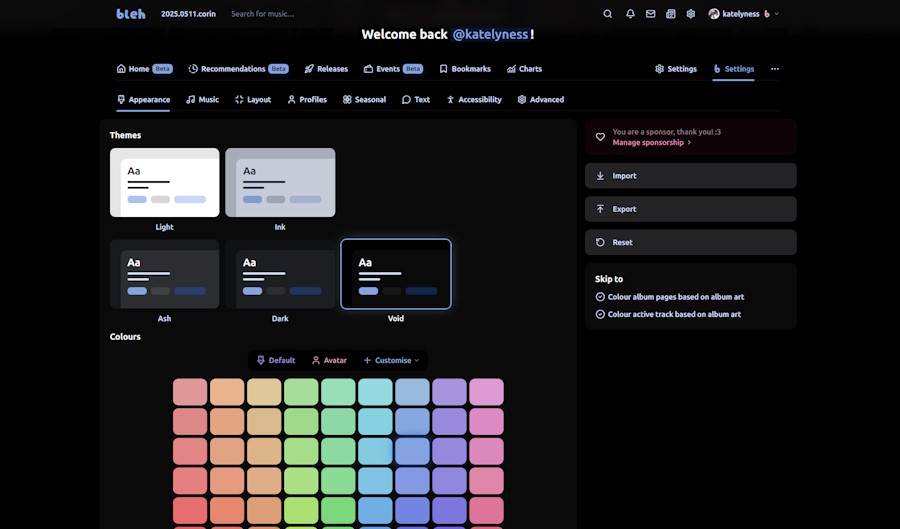Switch to the Accessibility tab
Viewport: 900px width, 529px height.
point(474,100)
